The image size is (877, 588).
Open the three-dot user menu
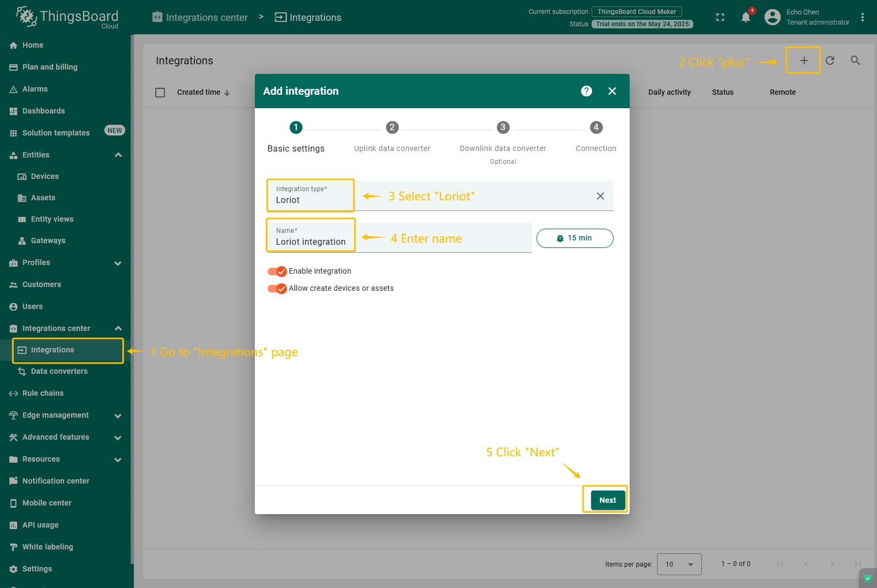point(862,17)
